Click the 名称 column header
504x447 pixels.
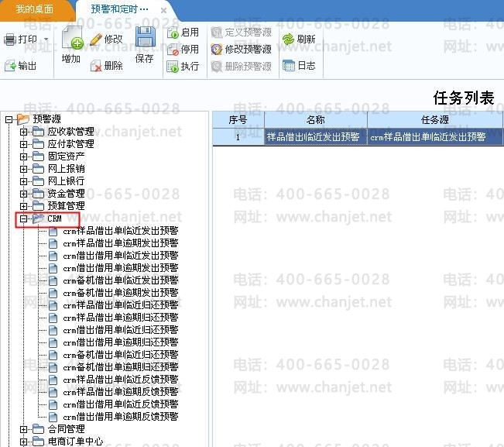(x=316, y=120)
